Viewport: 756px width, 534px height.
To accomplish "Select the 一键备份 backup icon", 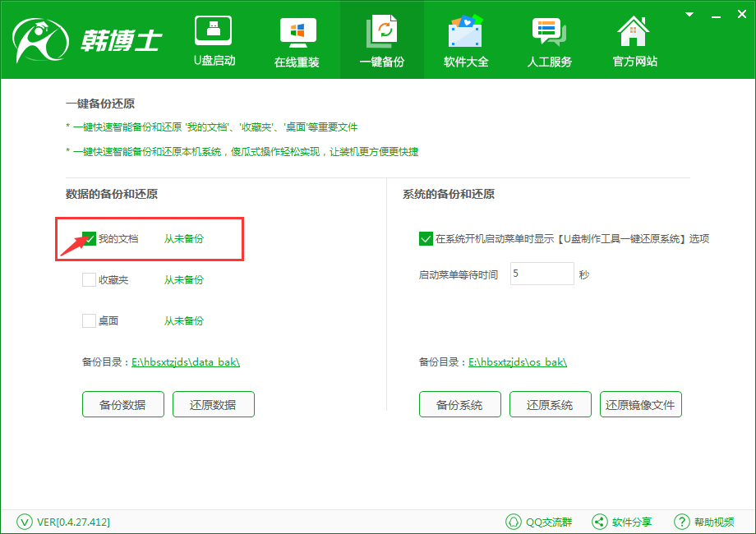I will [x=381, y=37].
